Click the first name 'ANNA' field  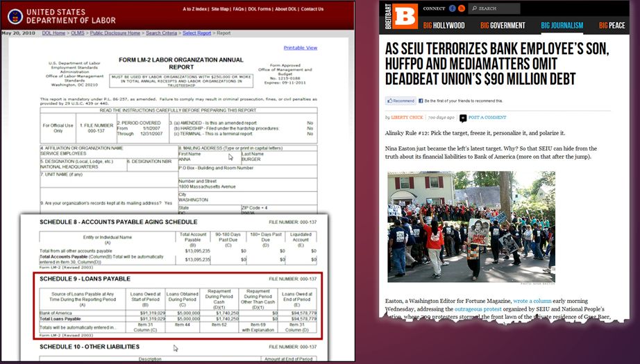click(185, 159)
